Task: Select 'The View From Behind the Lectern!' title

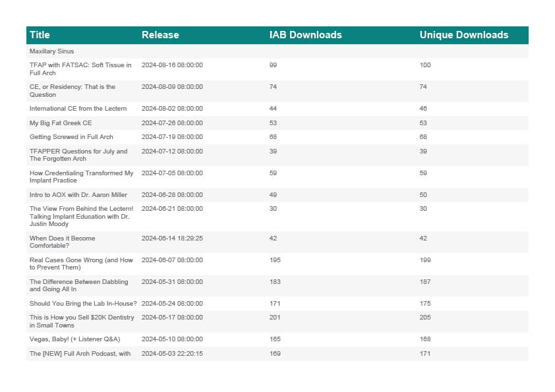Action: pyautogui.click(x=82, y=216)
